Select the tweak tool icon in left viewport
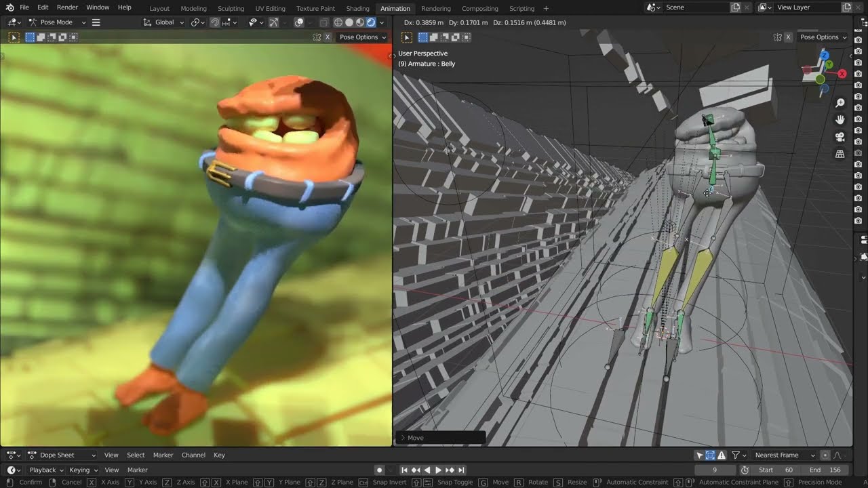This screenshot has width=868, height=488. pos(14,37)
